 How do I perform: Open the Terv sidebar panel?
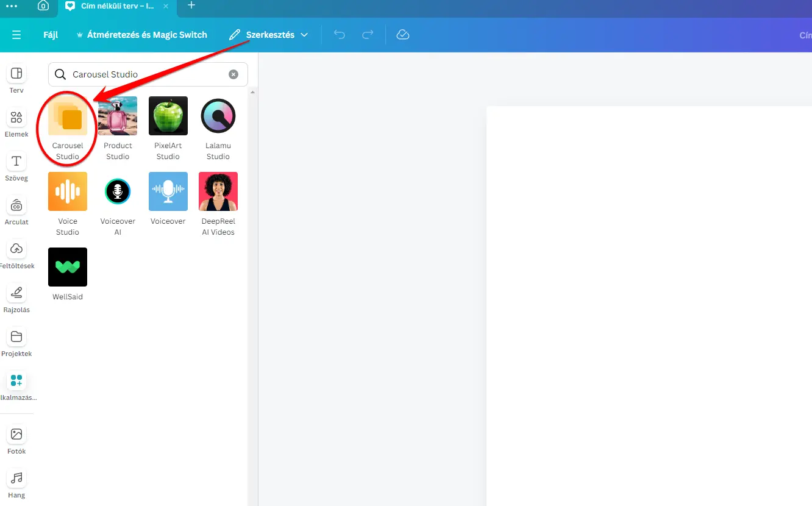pyautogui.click(x=16, y=79)
